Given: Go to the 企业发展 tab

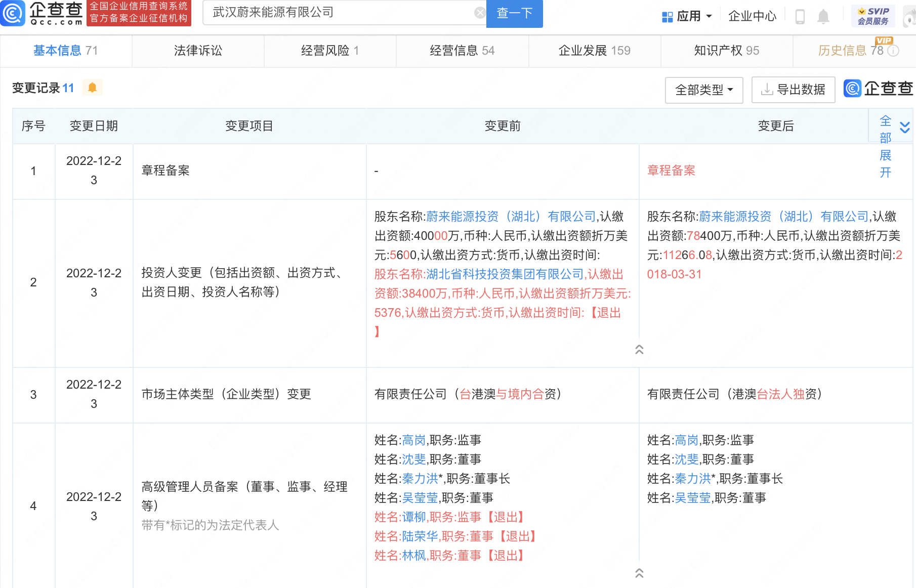Looking at the screenshot, I should point(594,51).
